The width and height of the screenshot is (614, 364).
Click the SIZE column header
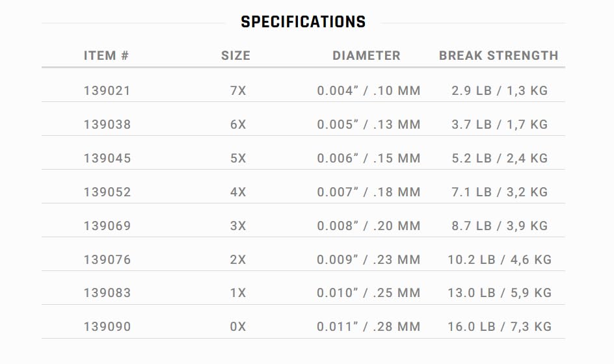235,56
